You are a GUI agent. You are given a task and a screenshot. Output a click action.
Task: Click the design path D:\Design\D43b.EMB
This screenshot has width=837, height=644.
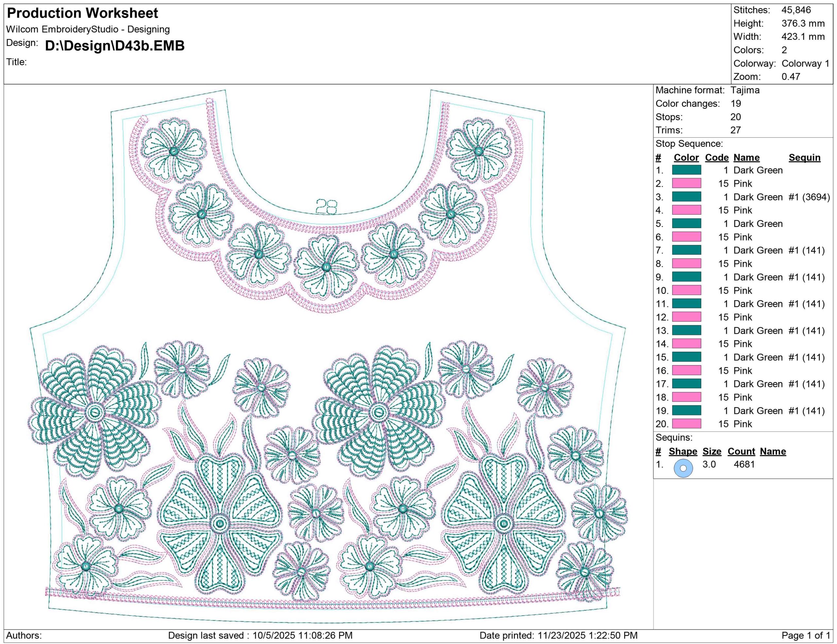tap(114, 45)
